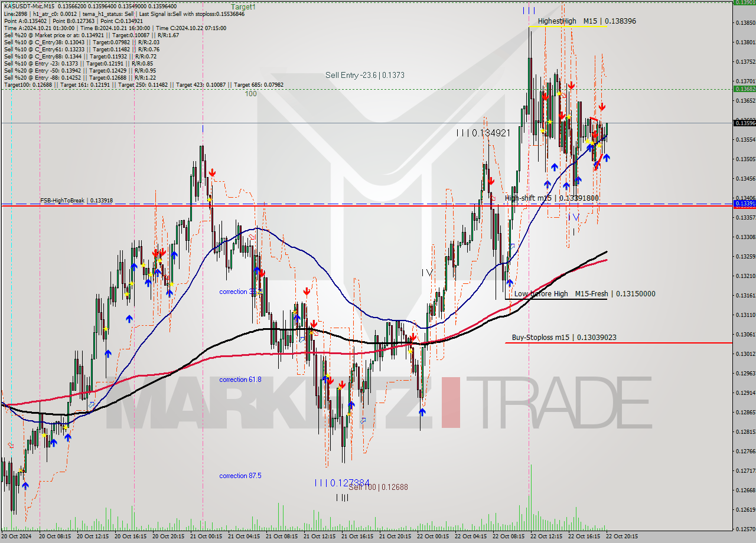This screenshot has height=543, width=756.
Task: Select the correction 61.8 label
Action: (240, 380)
